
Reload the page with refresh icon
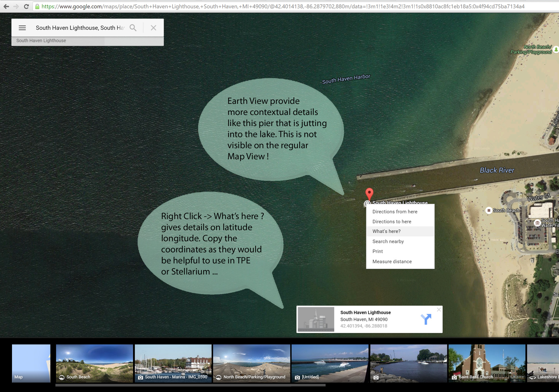pyautogui.click(x=26, y=6)
